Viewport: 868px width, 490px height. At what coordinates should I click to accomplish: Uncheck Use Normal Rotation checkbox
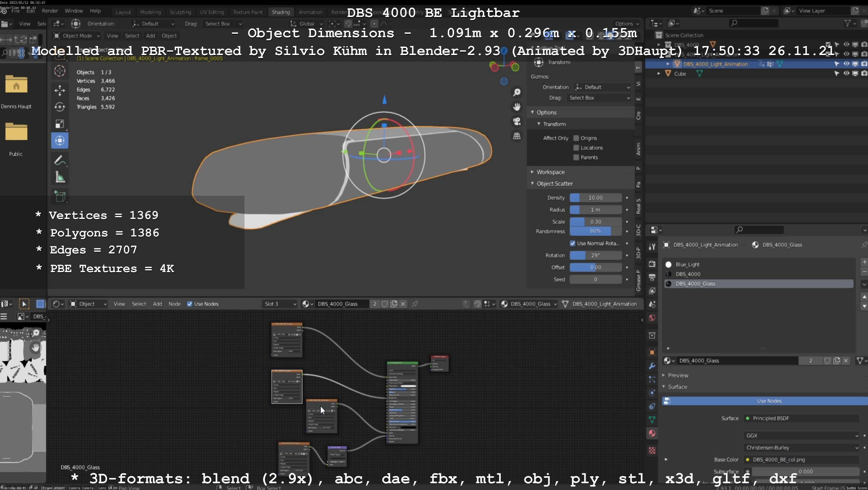(572, 243)
